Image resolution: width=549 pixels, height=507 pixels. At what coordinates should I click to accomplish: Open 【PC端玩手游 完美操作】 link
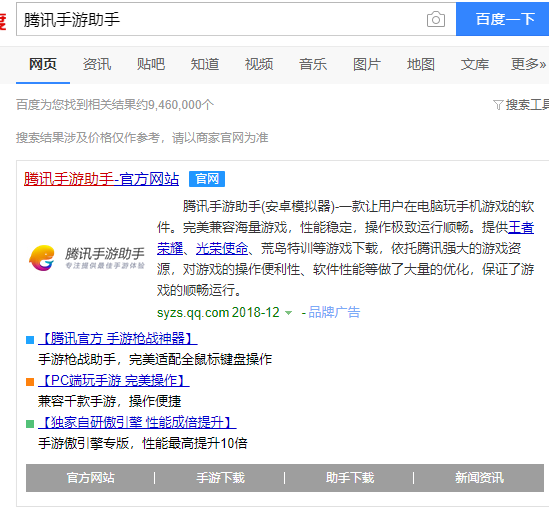pos(114,381)
